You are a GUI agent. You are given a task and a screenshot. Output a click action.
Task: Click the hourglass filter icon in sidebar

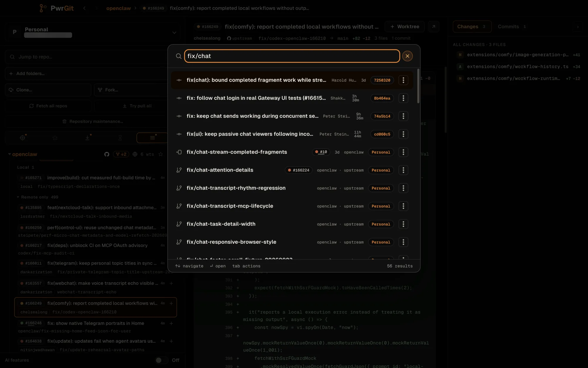coord(120,137)
